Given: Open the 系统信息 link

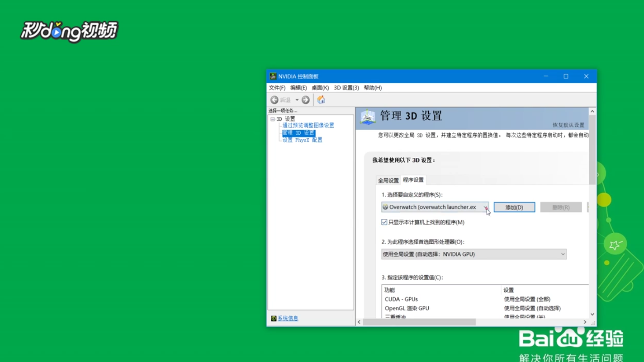Looking at the screenshot, I should pos(288,319).
